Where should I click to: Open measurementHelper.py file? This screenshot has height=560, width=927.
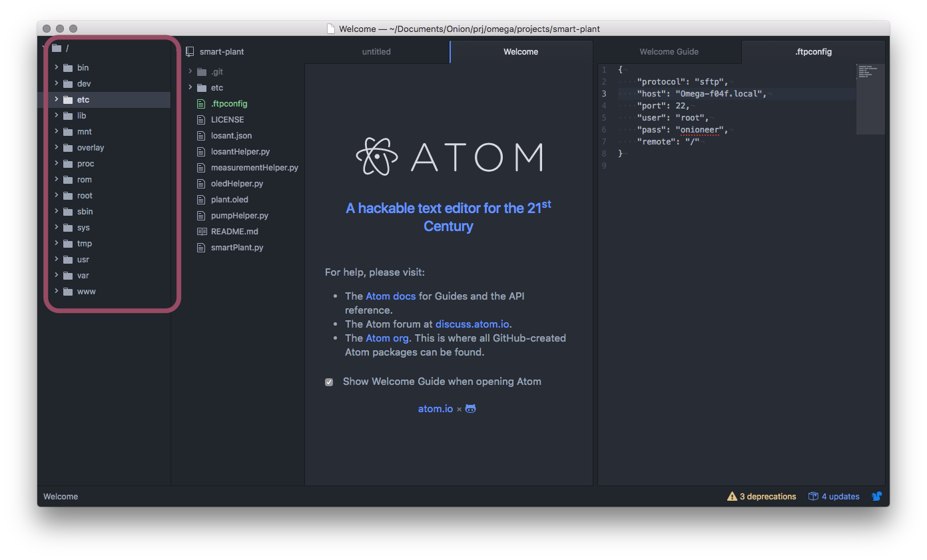(254, 168)
